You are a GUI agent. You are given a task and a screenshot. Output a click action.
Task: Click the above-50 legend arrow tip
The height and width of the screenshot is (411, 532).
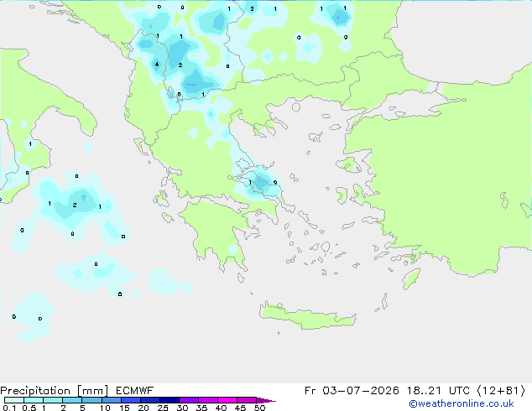tap(266, 400)
